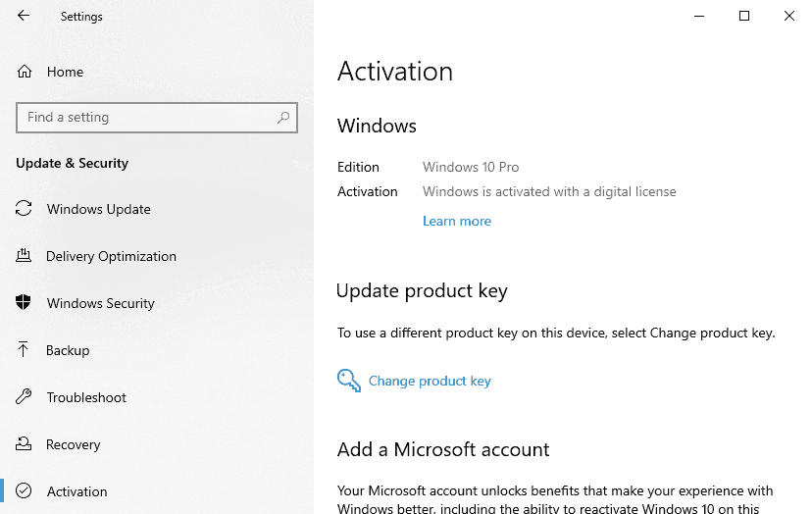
Task: Click the search magnifier icon
Action: [x=283, y=118]
